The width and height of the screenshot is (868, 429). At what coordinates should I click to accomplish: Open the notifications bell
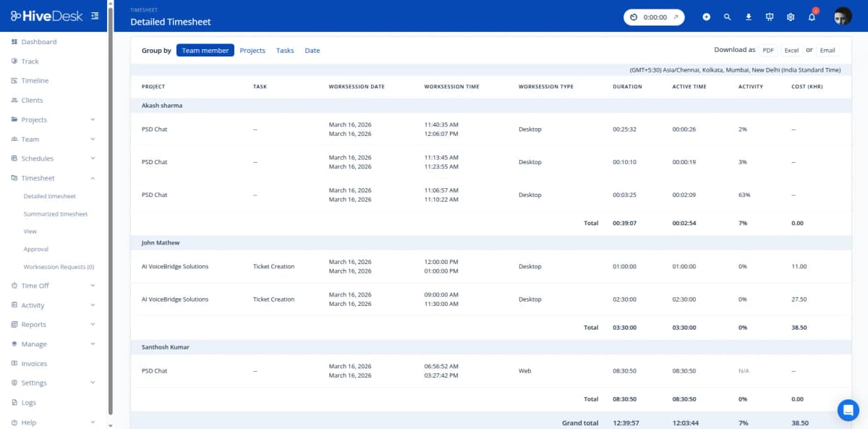pos(812,16)
